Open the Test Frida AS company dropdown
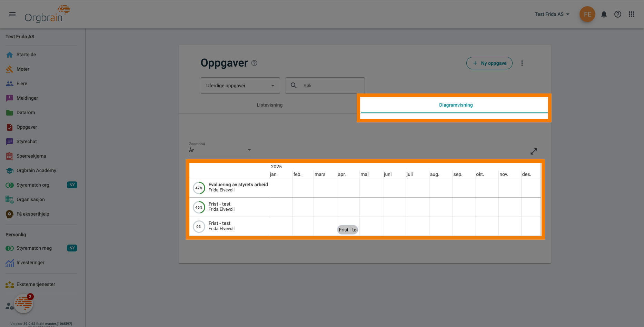This screenshot has width=644, height=327. point(552,14)
